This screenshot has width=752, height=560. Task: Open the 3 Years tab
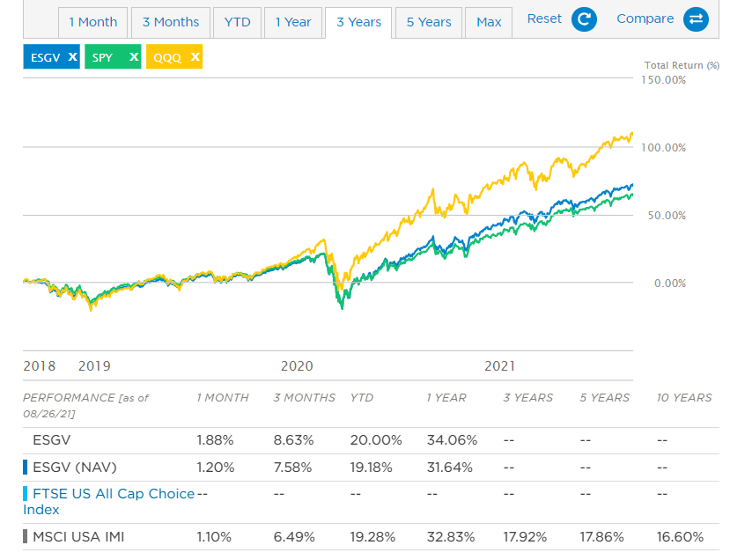(x=358, y=23)
